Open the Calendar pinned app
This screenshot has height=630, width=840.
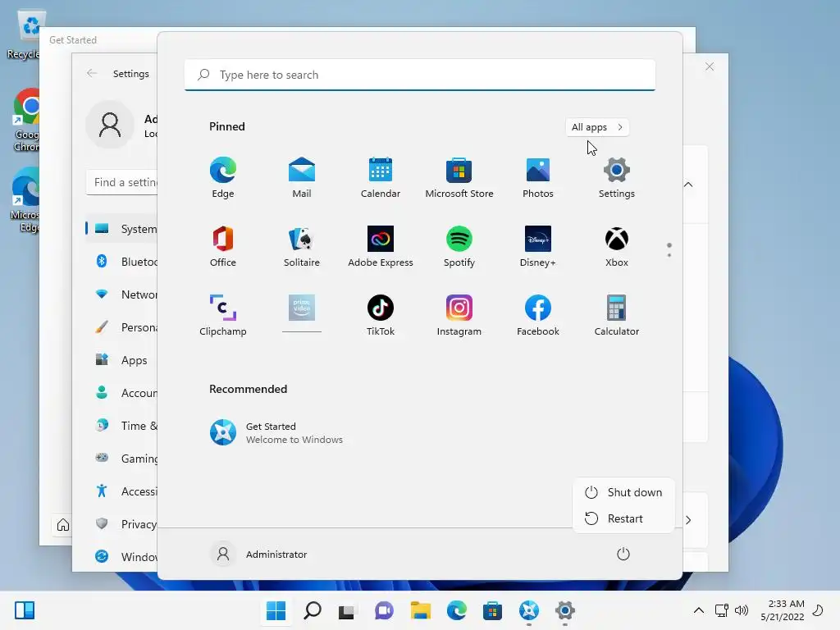(x=381, y=177)
